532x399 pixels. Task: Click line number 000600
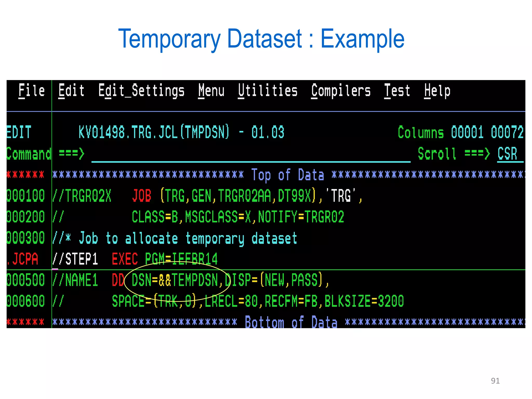point(26,301)
